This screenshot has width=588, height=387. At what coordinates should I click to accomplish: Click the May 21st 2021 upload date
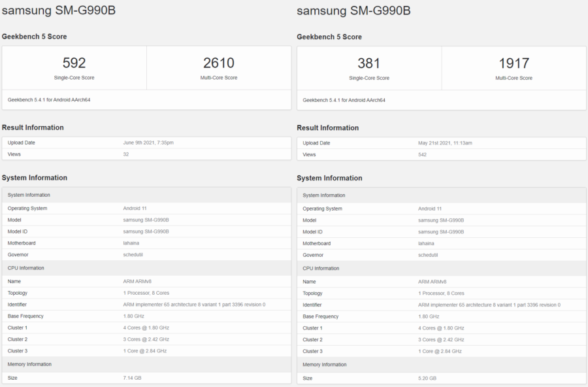coord(445,143)
